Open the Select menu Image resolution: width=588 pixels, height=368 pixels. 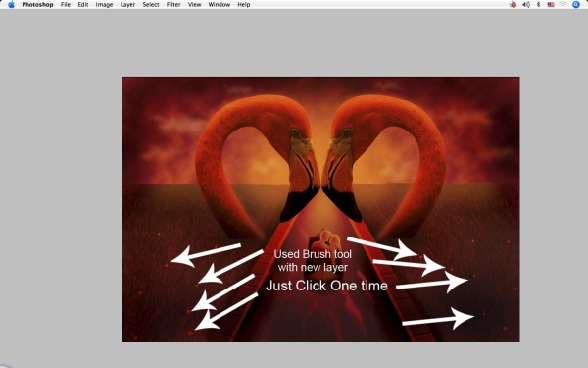click(x=151, y=5)
